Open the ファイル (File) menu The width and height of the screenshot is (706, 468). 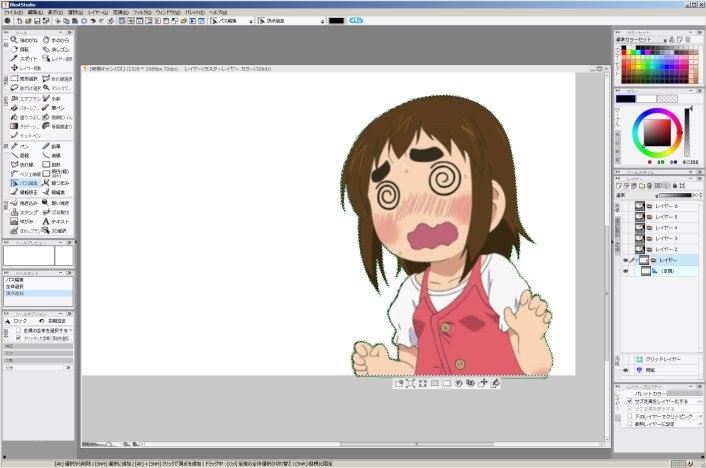(x=14, y=13)
